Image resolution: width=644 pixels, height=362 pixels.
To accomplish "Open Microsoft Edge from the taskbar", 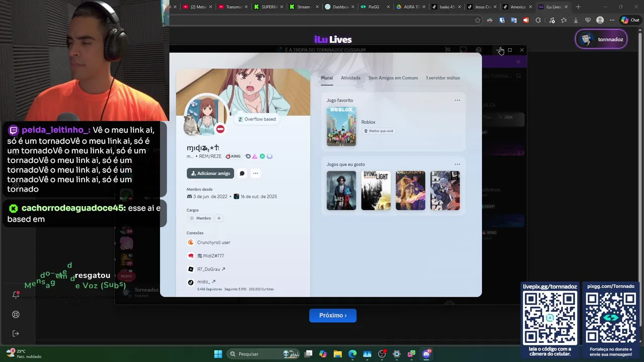I will [352, 354].
